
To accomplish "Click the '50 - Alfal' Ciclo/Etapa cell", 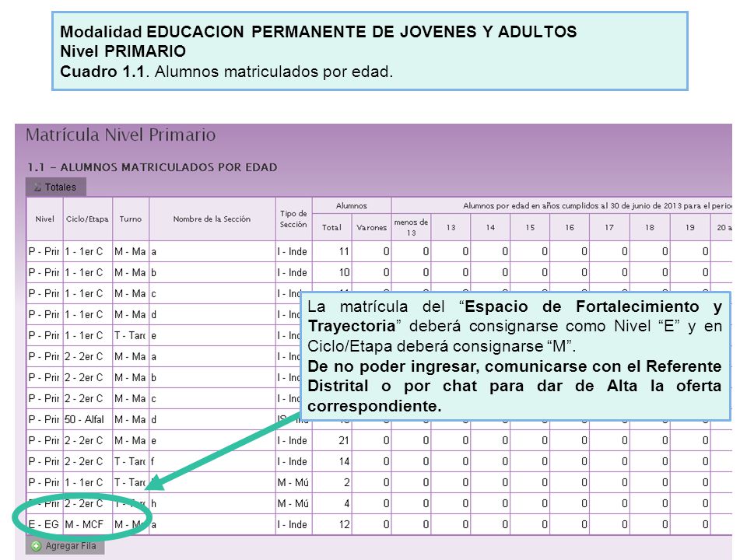I will [88, 419].
